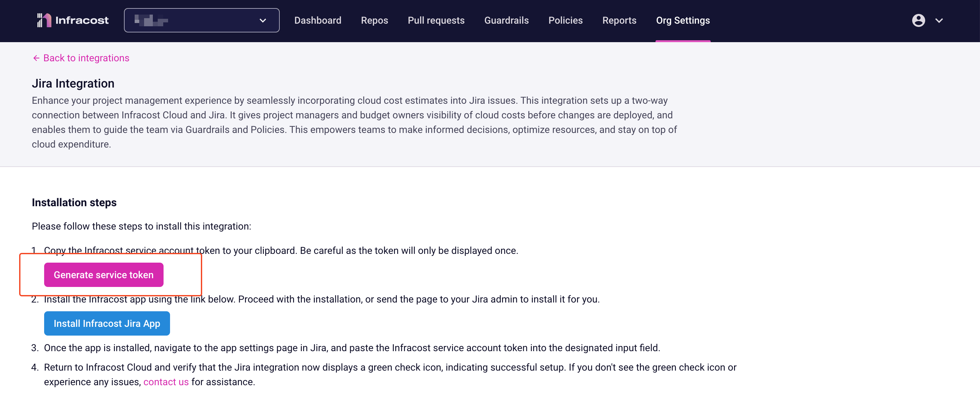Click the Infracost wordmark text

(x=82, y=20)
